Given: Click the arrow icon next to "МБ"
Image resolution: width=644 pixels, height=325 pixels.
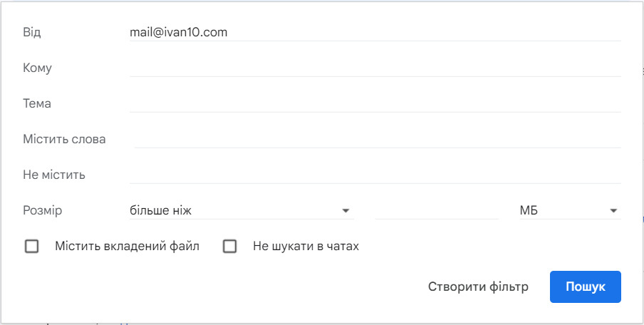Looking at the screenshot, I should pyautogui.click(x=613, y=211).
